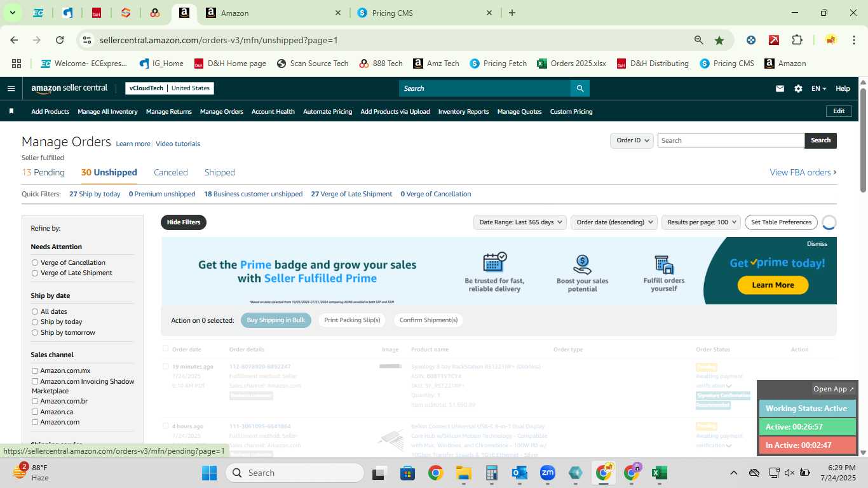Click the site information icon in address bar
This screenshot has width=868, height=488.
coord(88,40)
